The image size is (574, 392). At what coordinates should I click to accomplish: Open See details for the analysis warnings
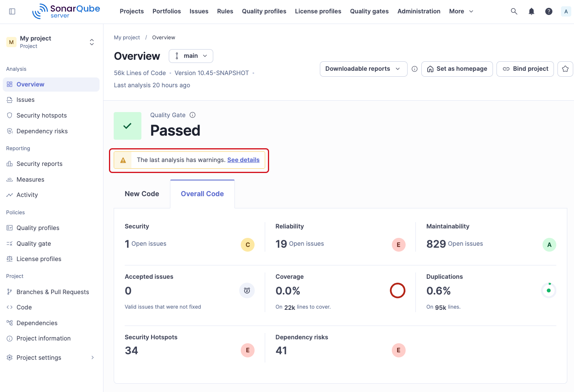(x=243, y=160)
